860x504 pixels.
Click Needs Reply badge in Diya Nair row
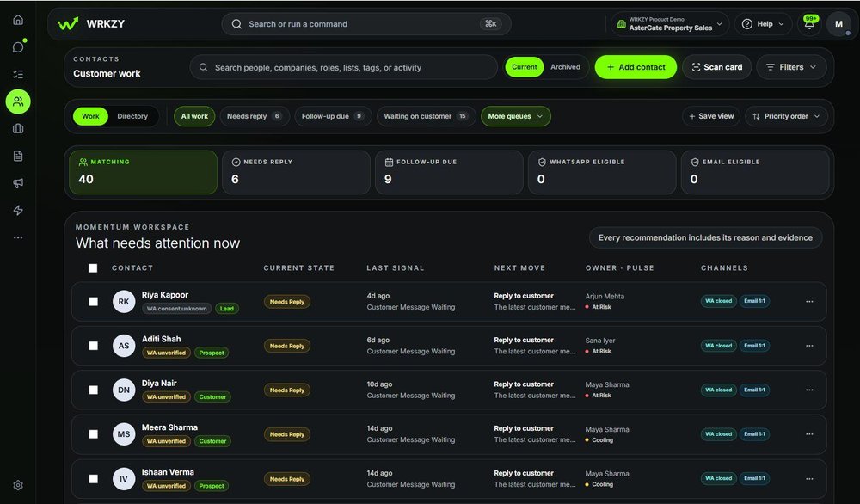[287, 390]
